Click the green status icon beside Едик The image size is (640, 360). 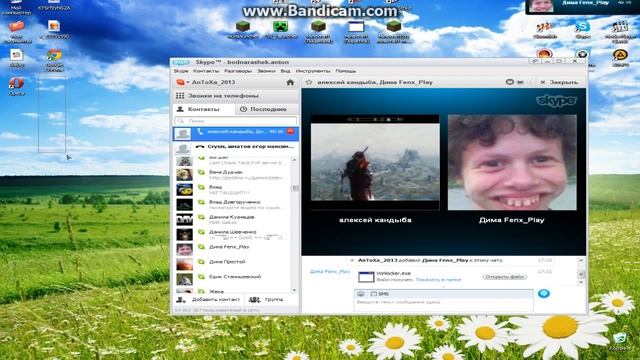click(x=201, y=277)
